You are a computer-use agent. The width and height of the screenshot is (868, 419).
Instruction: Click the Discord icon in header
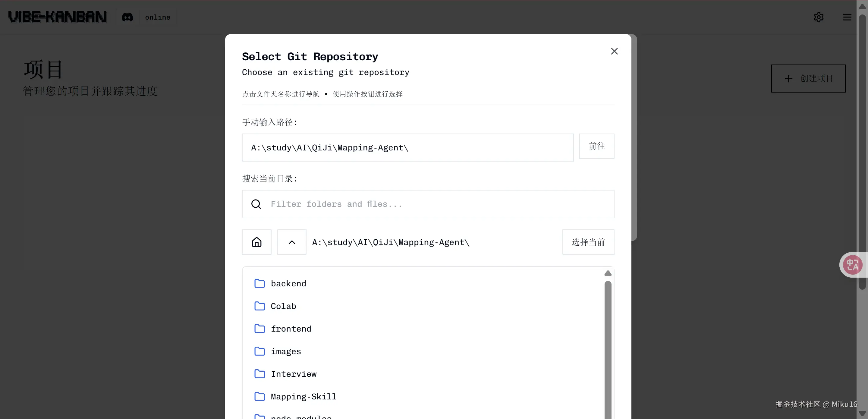click(x=127, y=17)
